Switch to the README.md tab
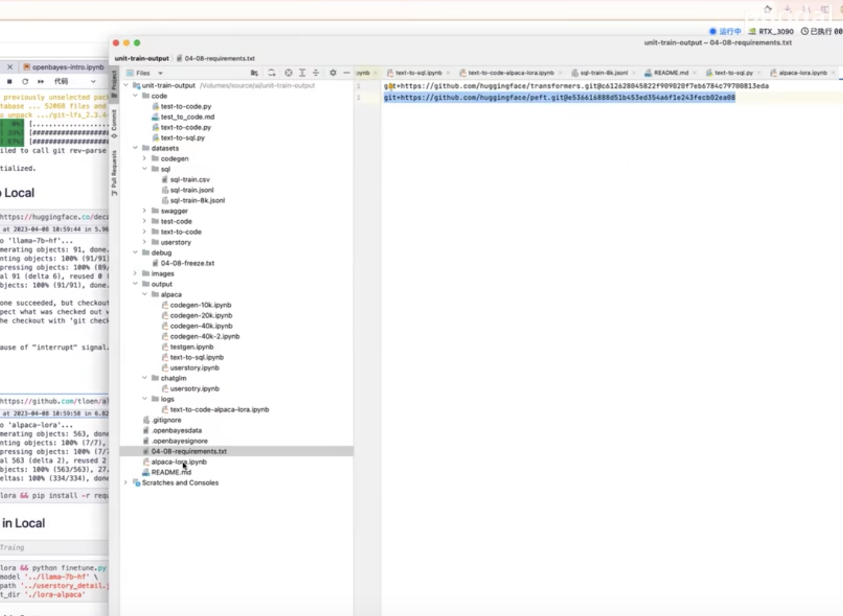Screen dimensions: 843x616 tap(671, 72)
